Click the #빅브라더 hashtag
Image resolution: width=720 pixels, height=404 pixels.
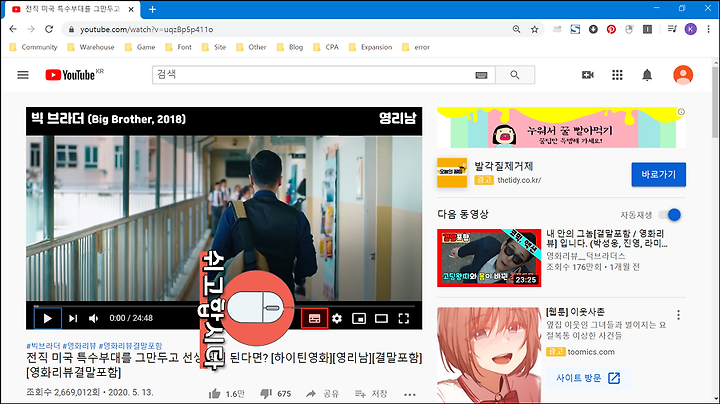click(x=43, y=346)
